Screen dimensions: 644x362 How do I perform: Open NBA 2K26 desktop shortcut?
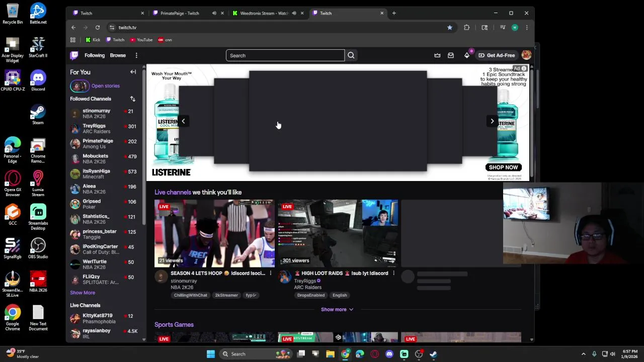38,282
